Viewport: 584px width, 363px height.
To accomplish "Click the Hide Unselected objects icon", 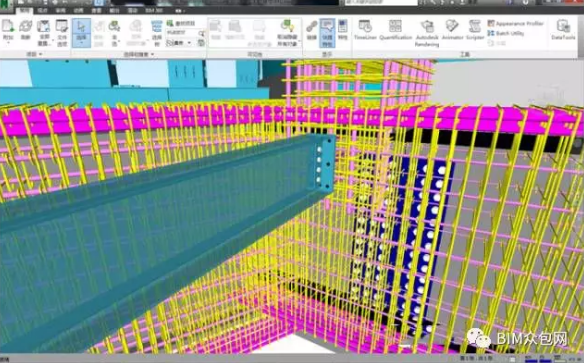I will point(259,26).
